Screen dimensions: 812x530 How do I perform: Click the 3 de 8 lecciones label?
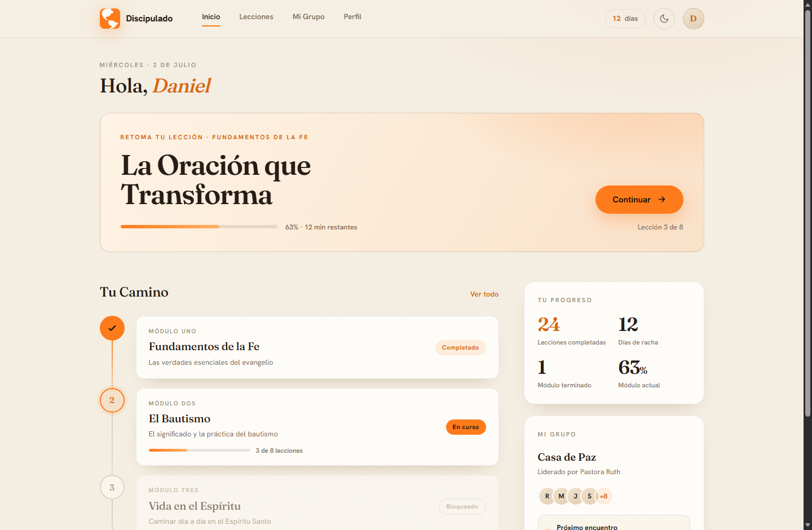pyautogui.click(x=279, y=450)
